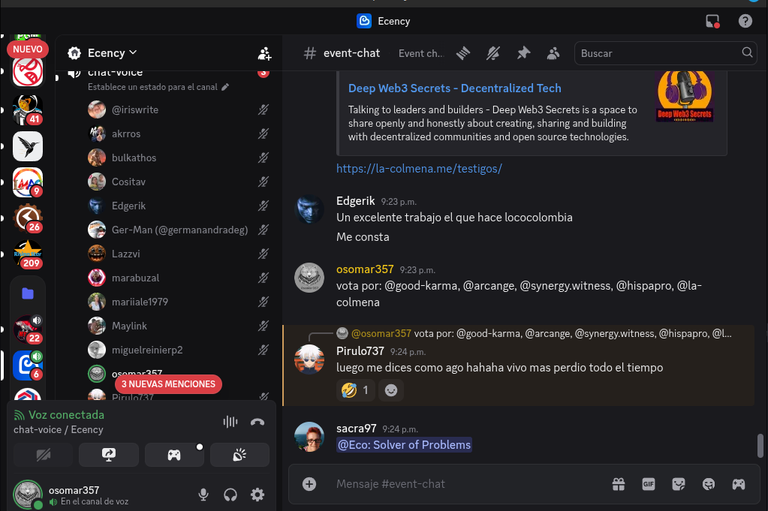Open the soundboard button
This screenshot has width=768, height=511.
click(x=240, y=455)
